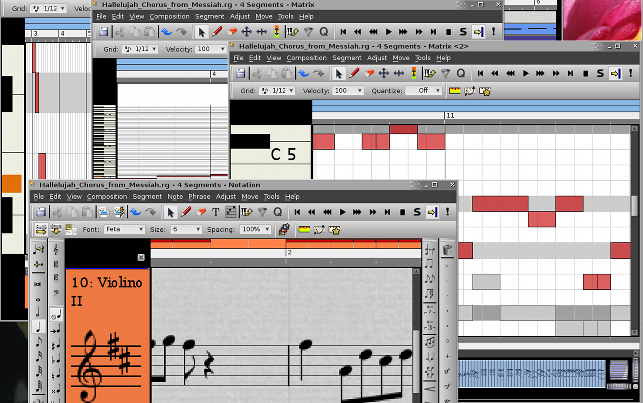Click bar 11 marker in Matrix <2> ruler
Viewport: 643px width, 403px height.
(450, 116)
